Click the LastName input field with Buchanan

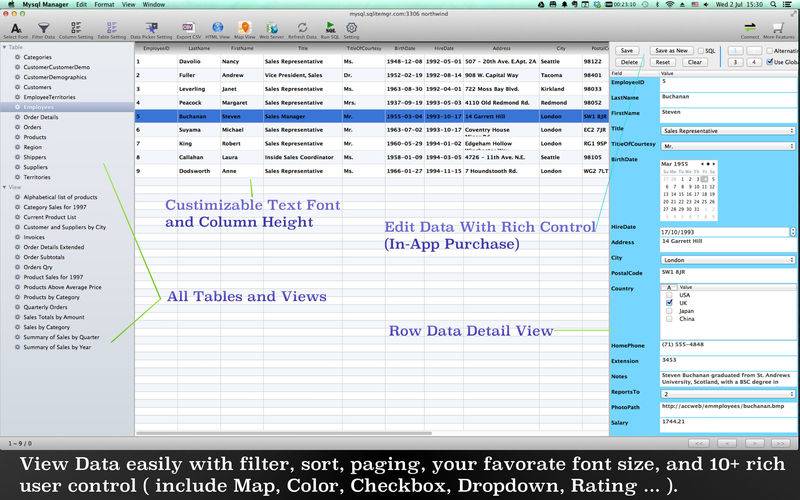point(728,99)
